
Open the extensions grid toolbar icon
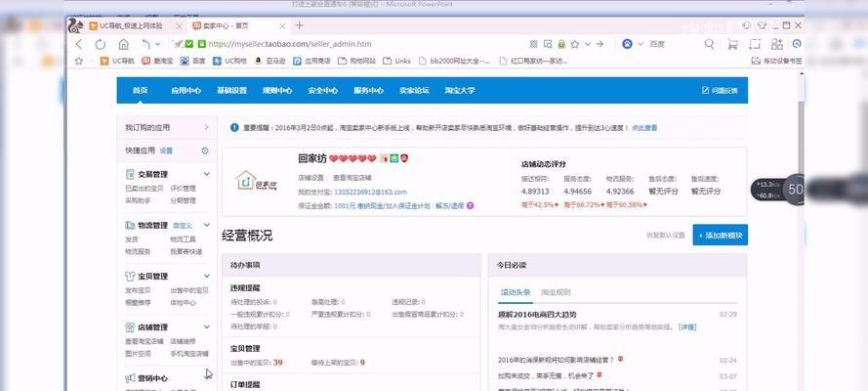pyautogui.click(x=777, y=44)
